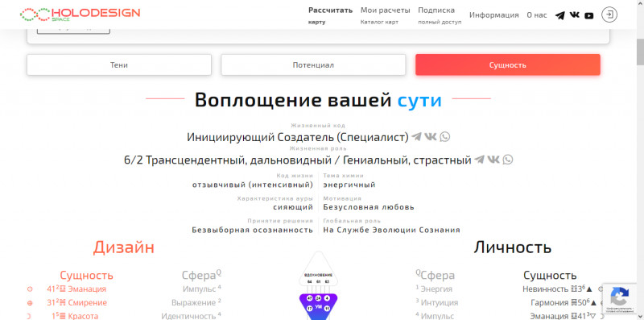Click the Гармония 50 personality entry
644x320 pixels.
563,303
